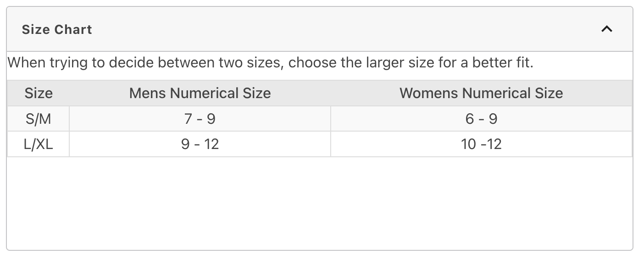Collapse the Size Chart chevron arrow

[606, 29]
